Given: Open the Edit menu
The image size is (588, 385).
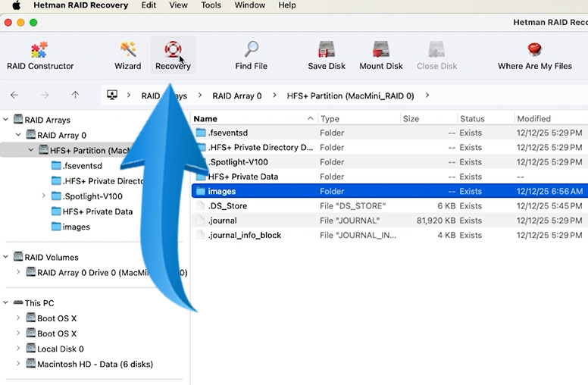Looking at the screenshot, I should [149, 5].
